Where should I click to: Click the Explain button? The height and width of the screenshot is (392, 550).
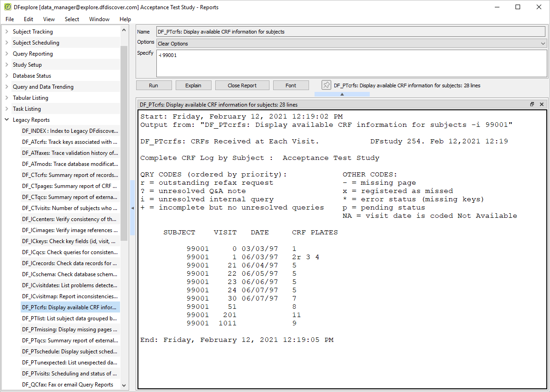pyautogui.click(x=193, y=85)
